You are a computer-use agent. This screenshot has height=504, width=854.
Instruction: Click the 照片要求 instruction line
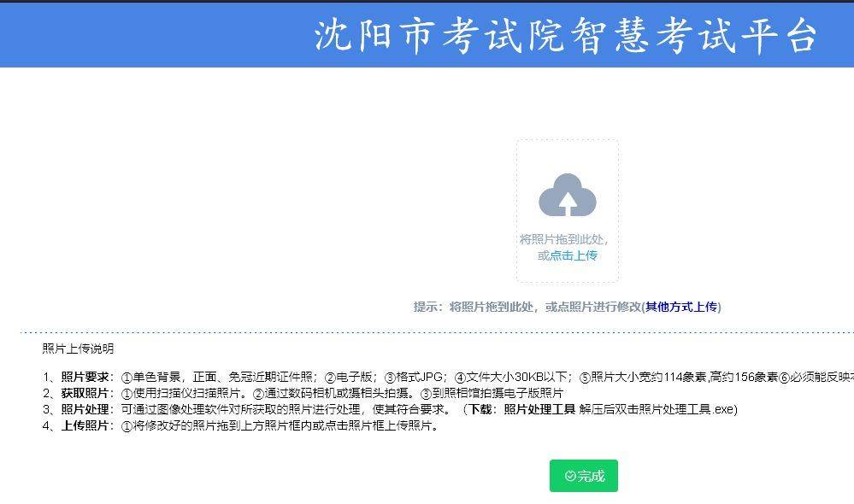tap(448, 378)
